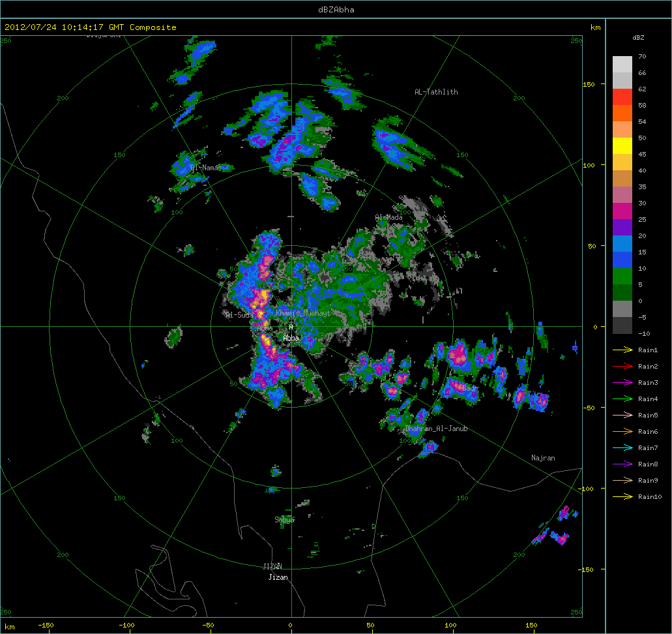Click the dBZAbha title bar
The width and height of the screenshot is (672, 634).
(x=336, y=9)
